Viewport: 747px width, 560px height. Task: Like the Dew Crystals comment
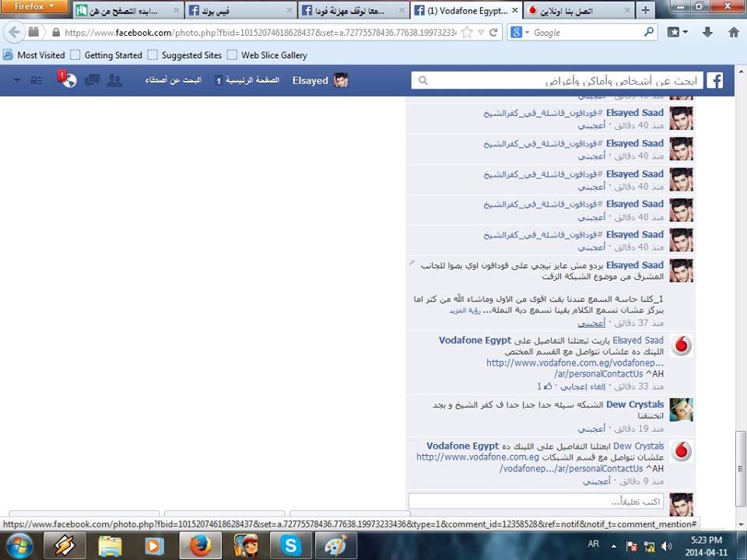click(x=591, y=429)
